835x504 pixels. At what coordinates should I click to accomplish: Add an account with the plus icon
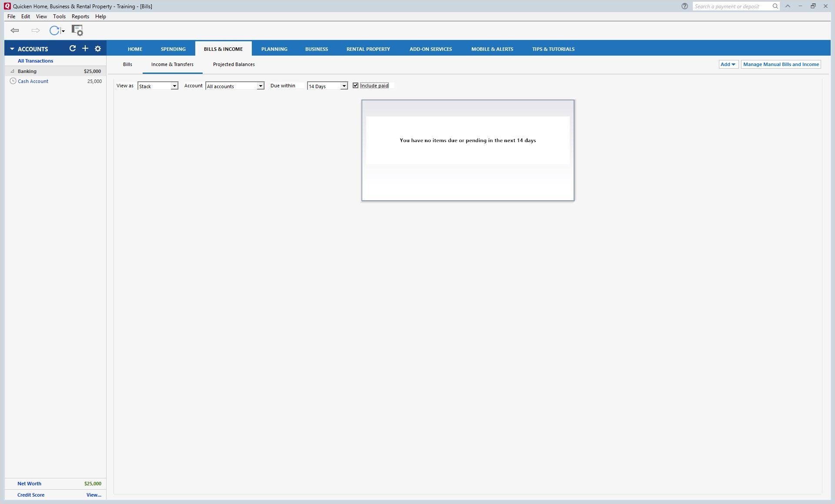(x=85, y=49)
